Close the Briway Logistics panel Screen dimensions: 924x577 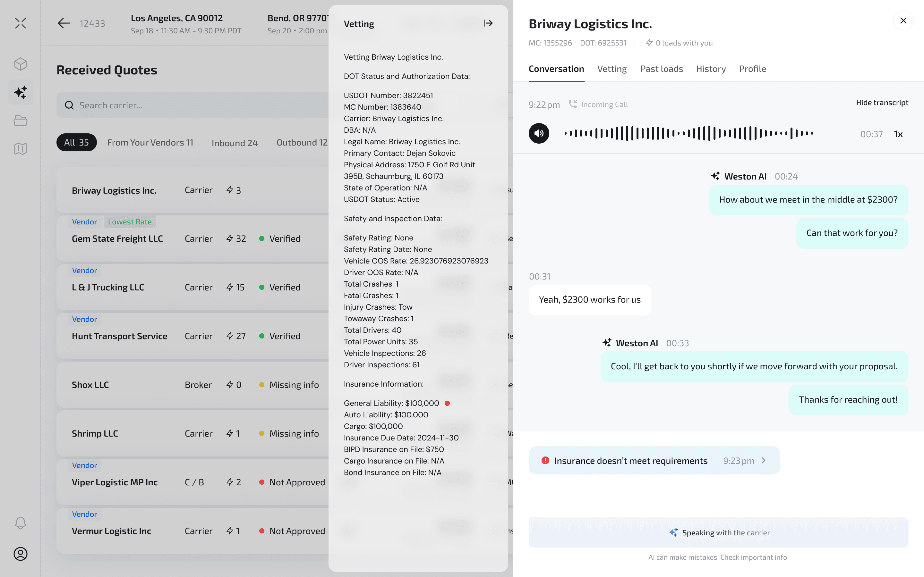pos(903,21)
